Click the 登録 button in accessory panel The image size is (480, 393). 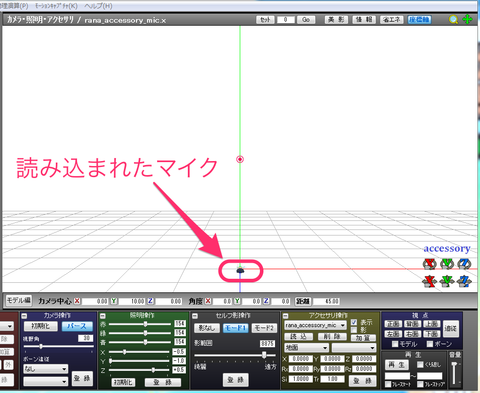tap(362, 381)
